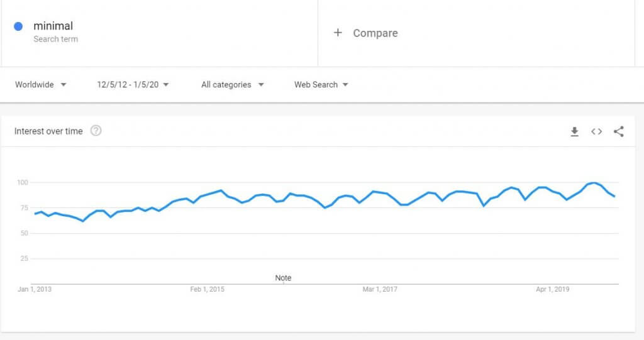The height and width of the screenshot is (340, 644).
Task: Click the Note marker on the chart
Action: click(283, 278)
